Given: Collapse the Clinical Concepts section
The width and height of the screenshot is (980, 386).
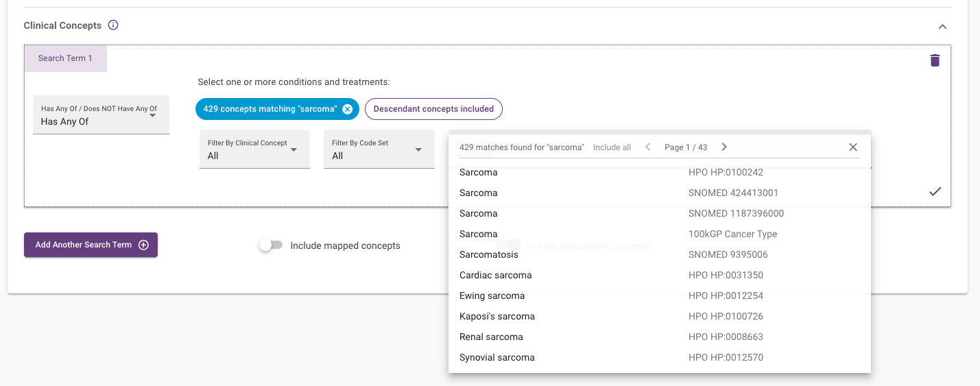Looking at the screenshot, I should [x=942, y=27].
